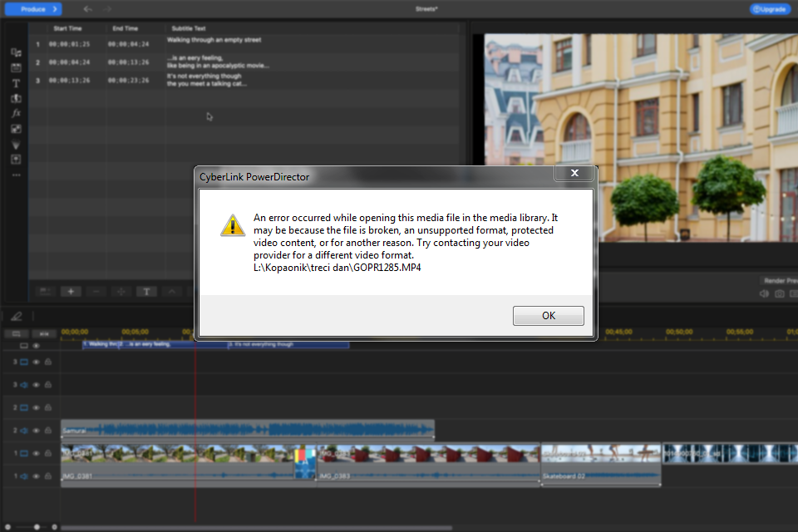Click the Produce button
This screenshot has height=532, width=798.
tap(33, 9)
